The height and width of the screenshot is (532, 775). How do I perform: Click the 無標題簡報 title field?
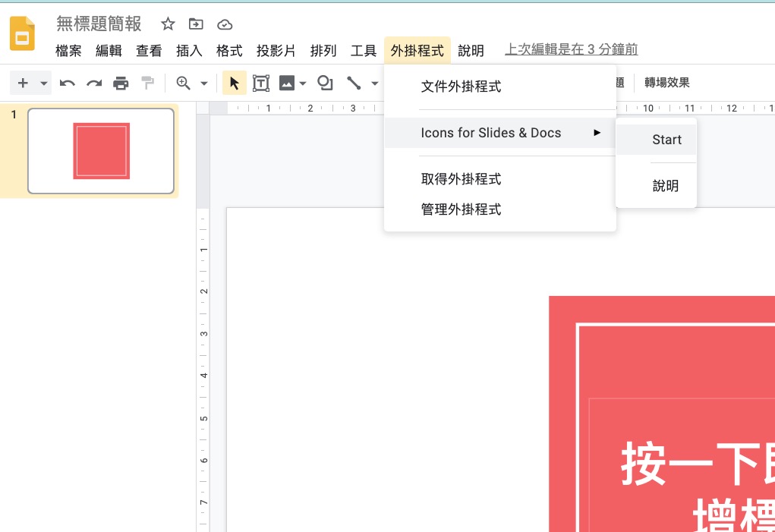pos(99,24)
